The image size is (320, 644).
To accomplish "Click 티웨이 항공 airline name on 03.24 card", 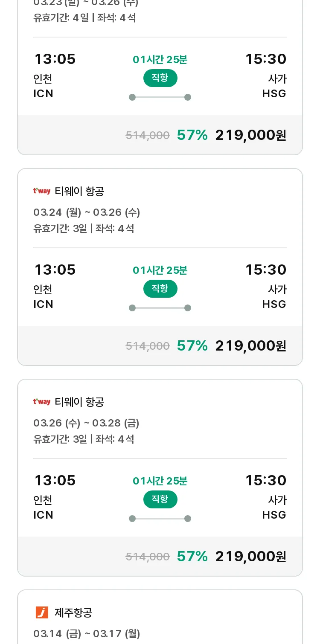I will click(x=79, y=191).
